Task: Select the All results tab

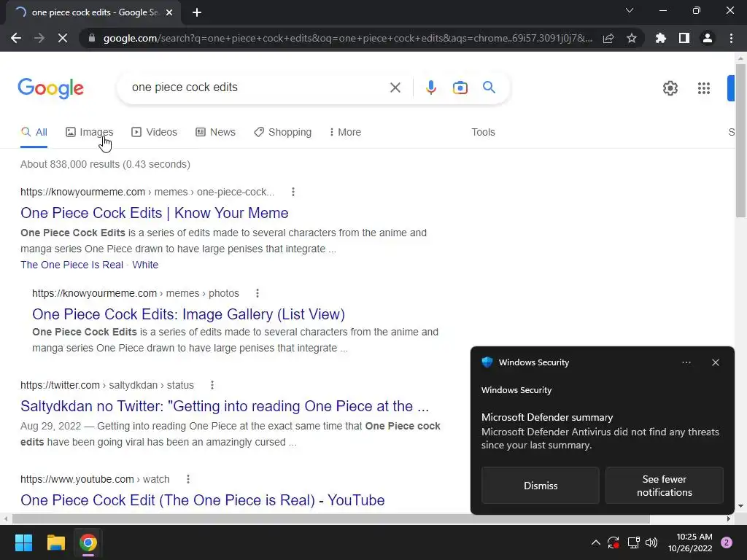Action: 34,133
